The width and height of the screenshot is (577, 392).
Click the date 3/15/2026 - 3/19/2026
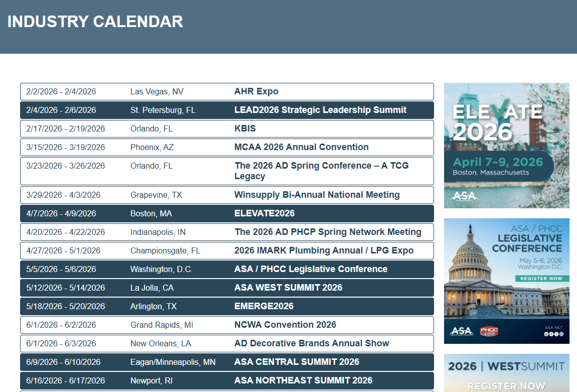(x=66, y=147)
